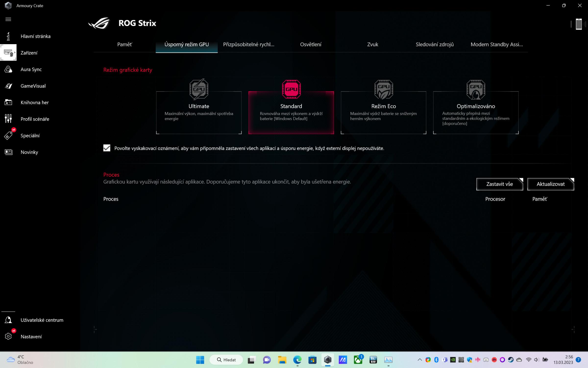Switch to Přizpůsobitelné rychl... tab
Screen dimensions: 588x368
[249, 44]
